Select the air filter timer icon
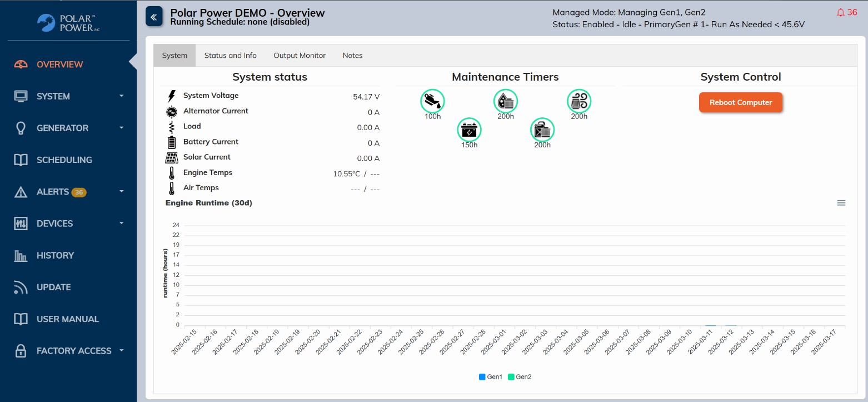Screen dimensions: 868x402 pyautogui.click(x=578, y=101)
